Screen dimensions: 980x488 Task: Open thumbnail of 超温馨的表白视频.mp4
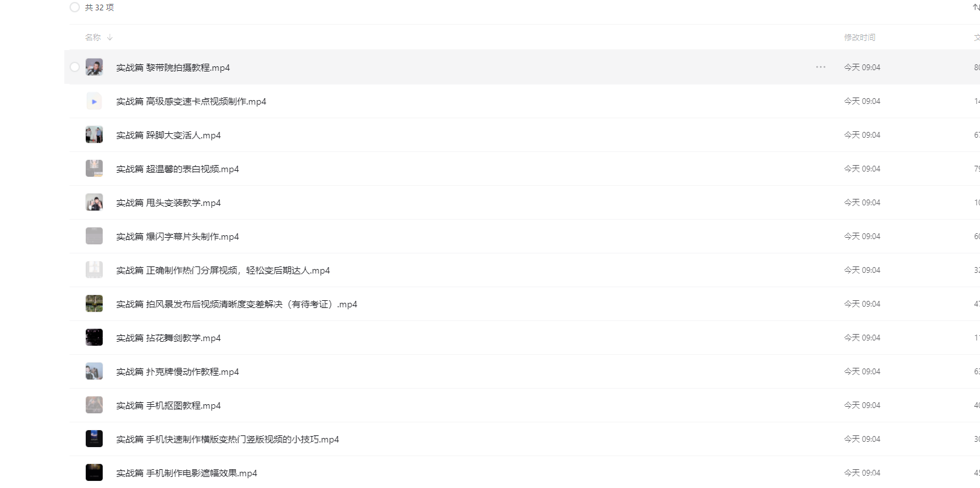(94, 168)
